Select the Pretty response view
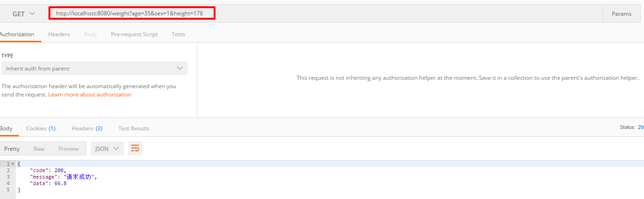This screenshot has height=199, width=644. click(12, 148)
